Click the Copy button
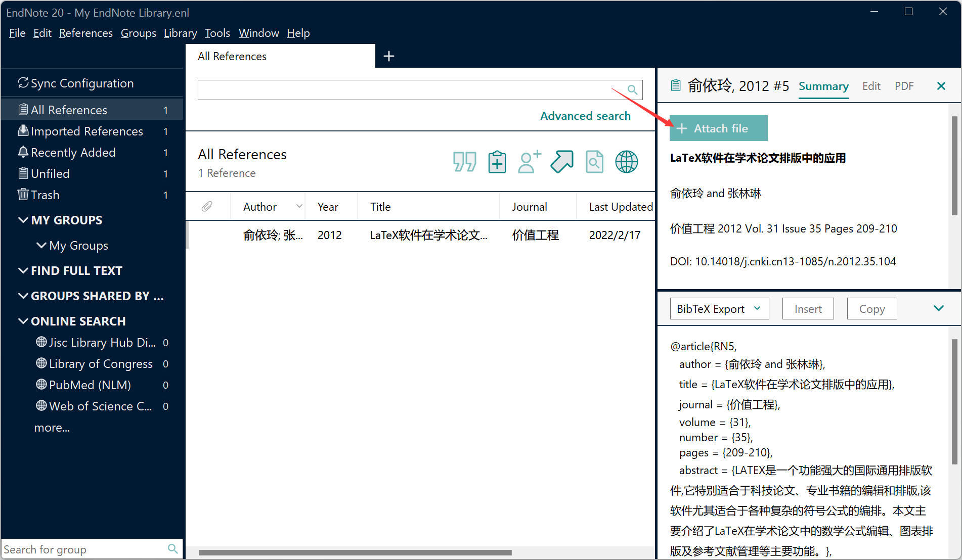The height and width of the screenshot is (560, 962). pyautogui.click(x=872, y=309)
